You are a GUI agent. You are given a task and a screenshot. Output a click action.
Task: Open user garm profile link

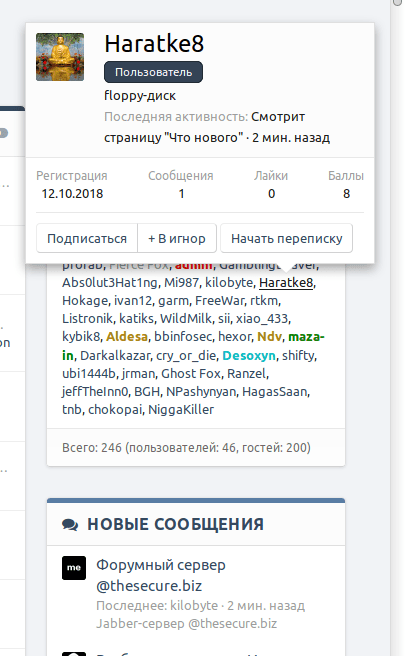click(173, 301)
